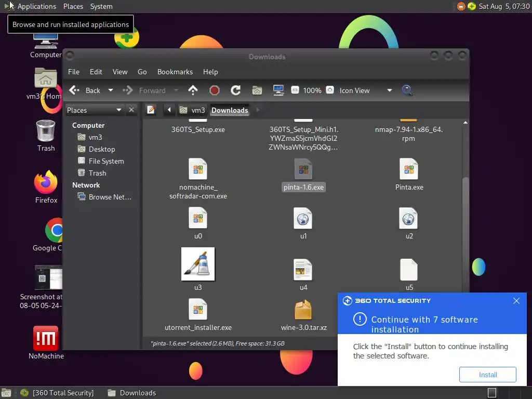Select the nomachine_softradar-com.exe file icon
The height and width of the screenshot is (399, 532).
click(198, 169)
